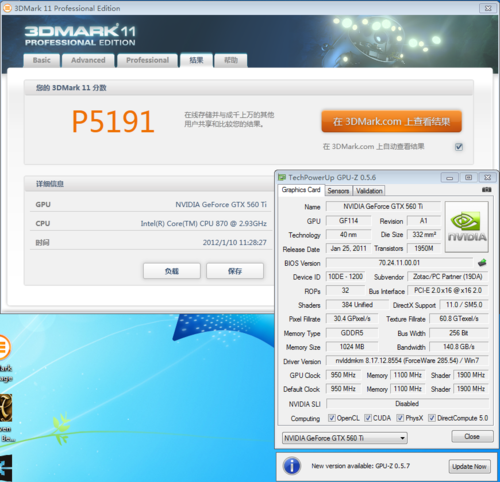Open the Validation tab in GPU-Z
The image size is (500, 482).
[369, 191]
